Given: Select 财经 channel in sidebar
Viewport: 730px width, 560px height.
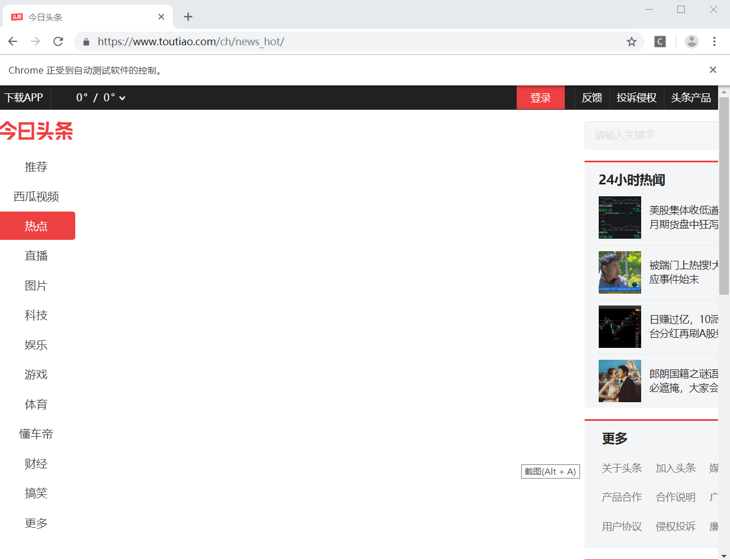Looking at the screenshot, I should click(36, 464).
